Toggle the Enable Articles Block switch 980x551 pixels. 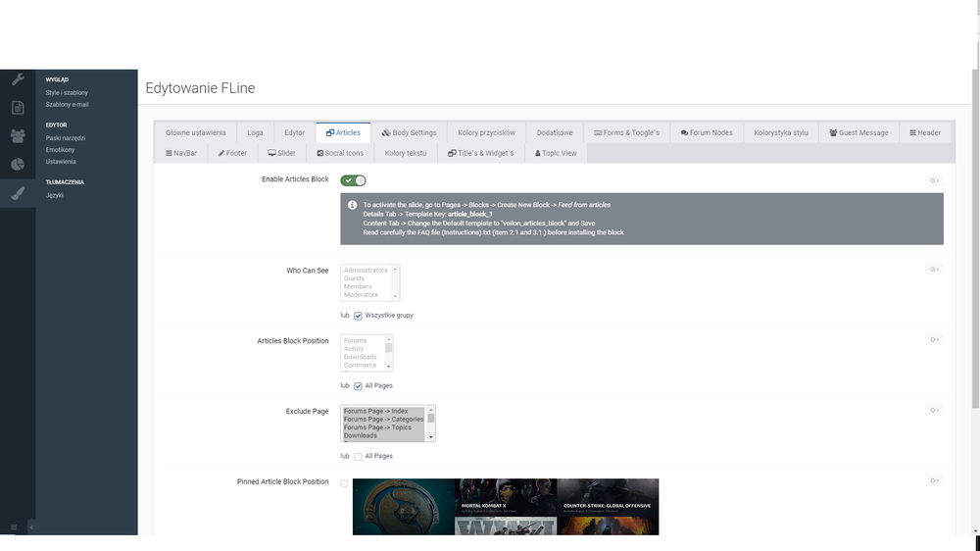tap(353, 180)
